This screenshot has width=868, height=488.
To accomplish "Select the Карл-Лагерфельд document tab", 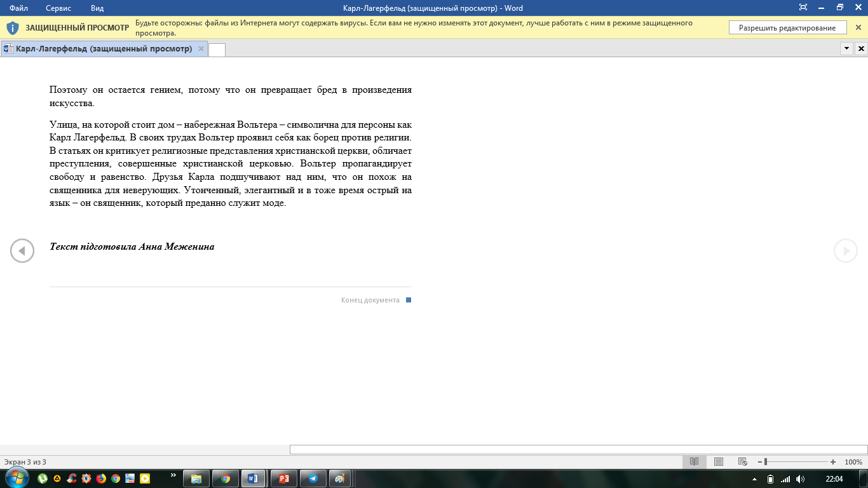I will 104,49.
